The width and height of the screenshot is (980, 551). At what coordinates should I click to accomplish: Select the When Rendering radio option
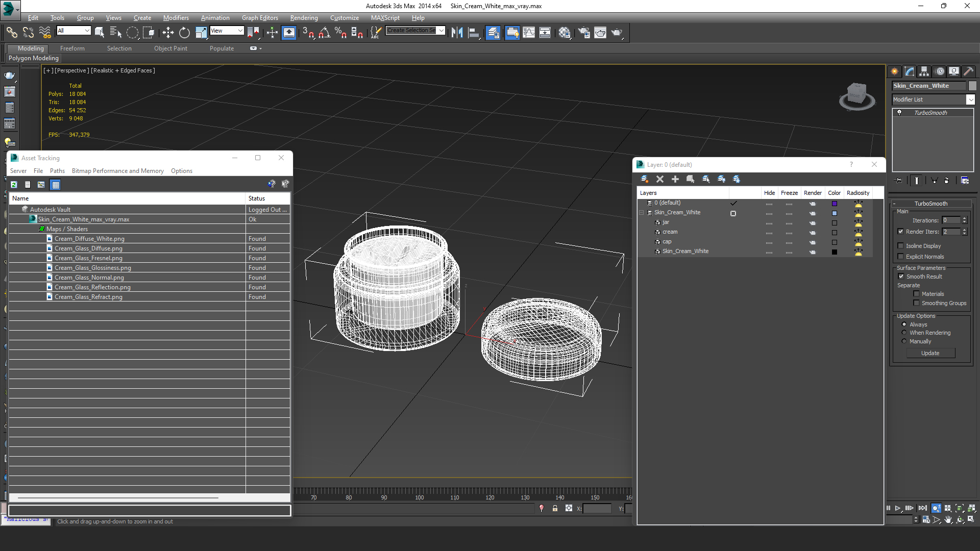904,333
